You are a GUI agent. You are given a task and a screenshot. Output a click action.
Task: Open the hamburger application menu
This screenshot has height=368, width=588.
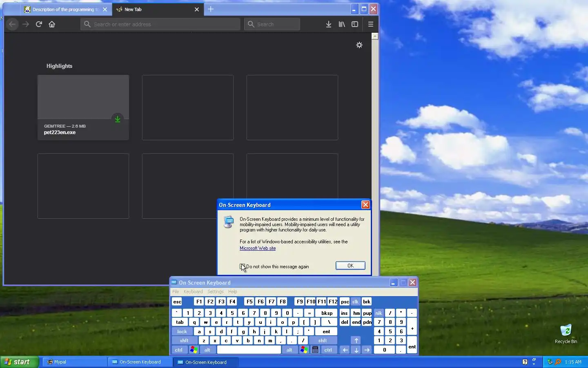[371, 24]
